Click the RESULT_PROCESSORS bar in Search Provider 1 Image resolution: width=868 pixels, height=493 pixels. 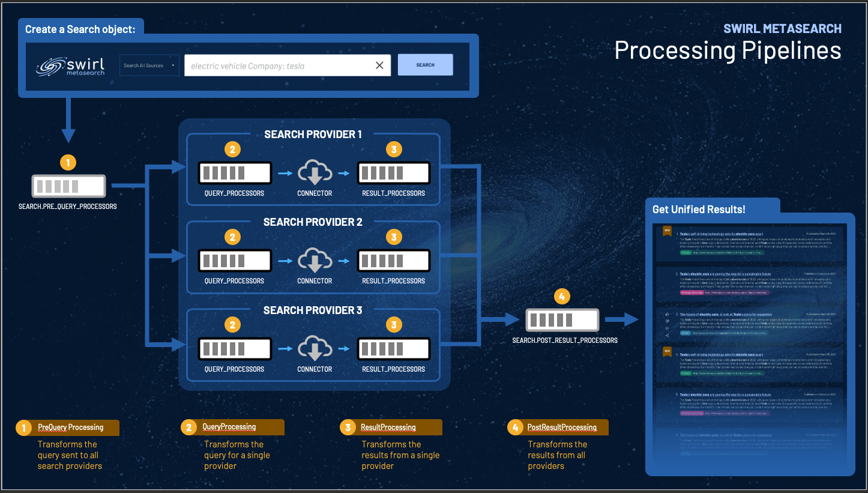[x=394, y=173]
